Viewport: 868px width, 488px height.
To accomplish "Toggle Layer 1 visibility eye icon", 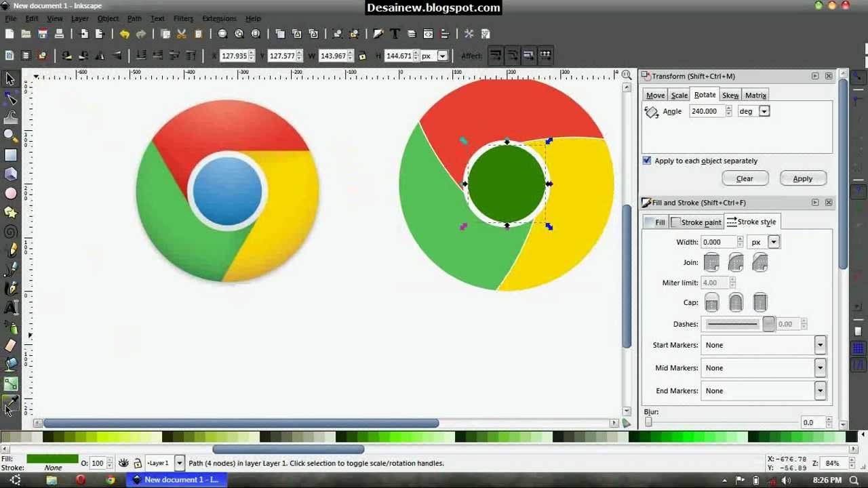I will [123, 463].
